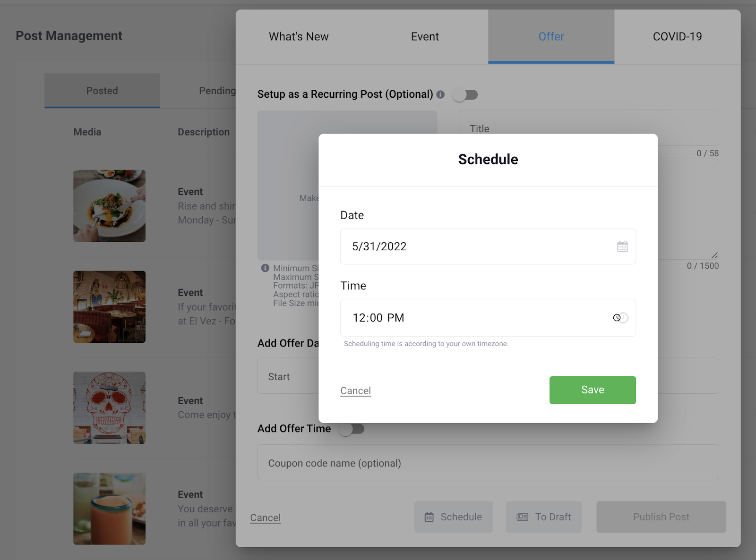Switch to the COVID-19 tab
Image resolution: width=756 pixels, height=560 pixels.
[677, 37]
